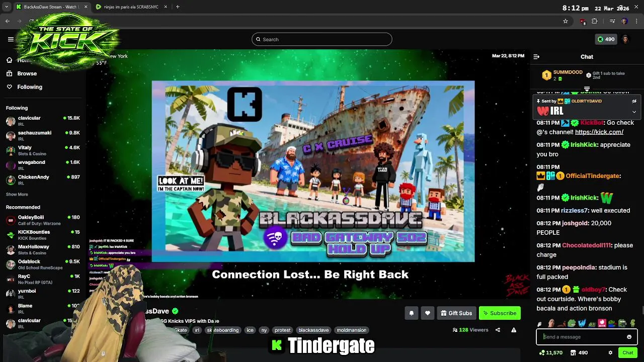Click the laughing Pepe frog emote
The height and width of the screenshot is (362, 644).
572,323
